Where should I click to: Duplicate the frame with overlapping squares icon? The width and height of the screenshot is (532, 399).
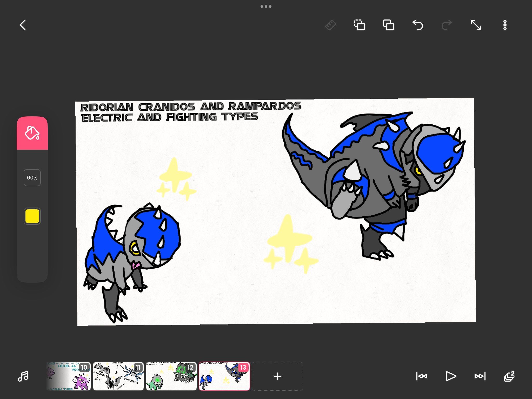[389, 25]
